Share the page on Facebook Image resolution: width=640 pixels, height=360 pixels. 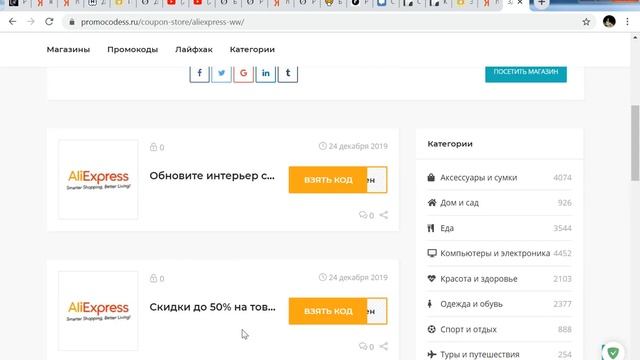[200, 73]
